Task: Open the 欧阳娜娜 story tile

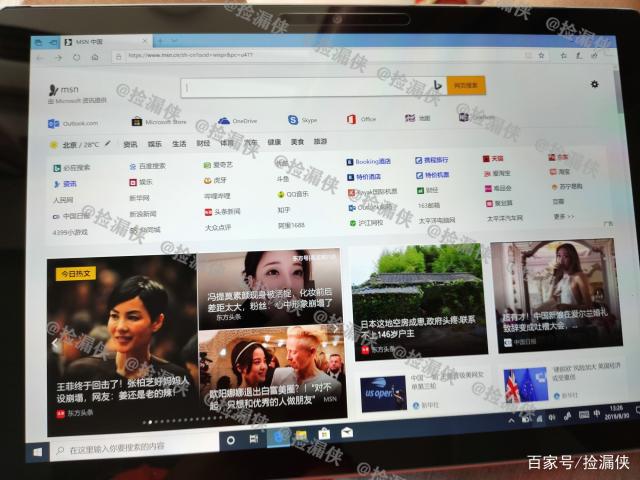Action: pyautogui.click(x=273, y=374)
